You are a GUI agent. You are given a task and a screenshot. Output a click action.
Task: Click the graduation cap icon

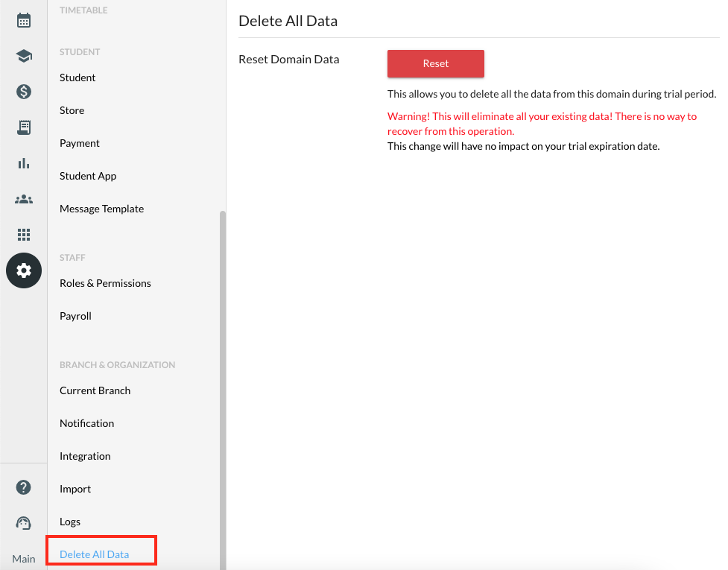pos(24,56)
